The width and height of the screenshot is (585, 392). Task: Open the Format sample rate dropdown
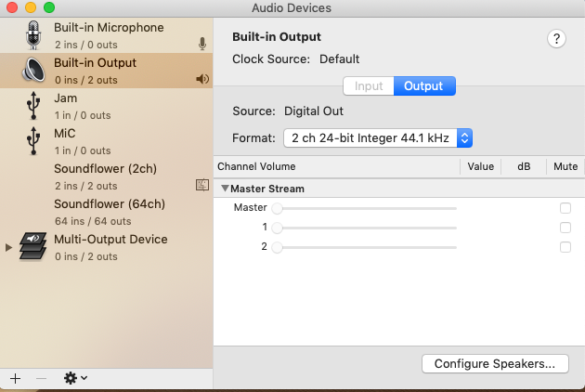379,138
